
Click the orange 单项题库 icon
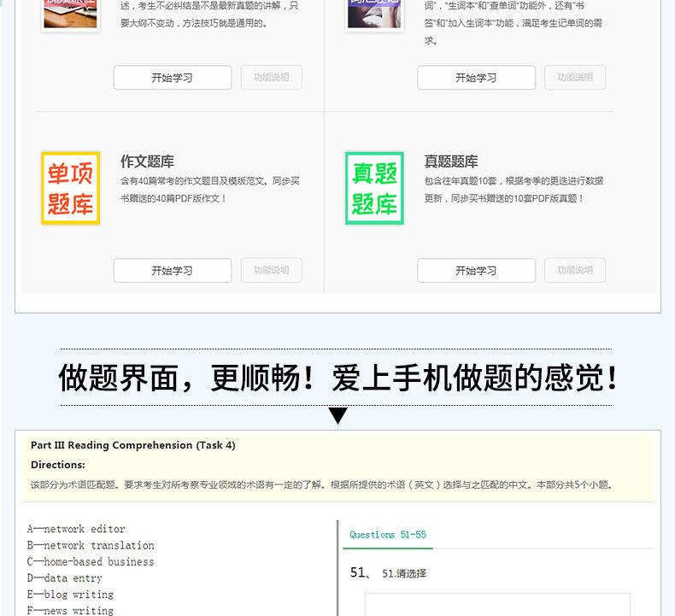pyautogui.click(x=71, y=188)
